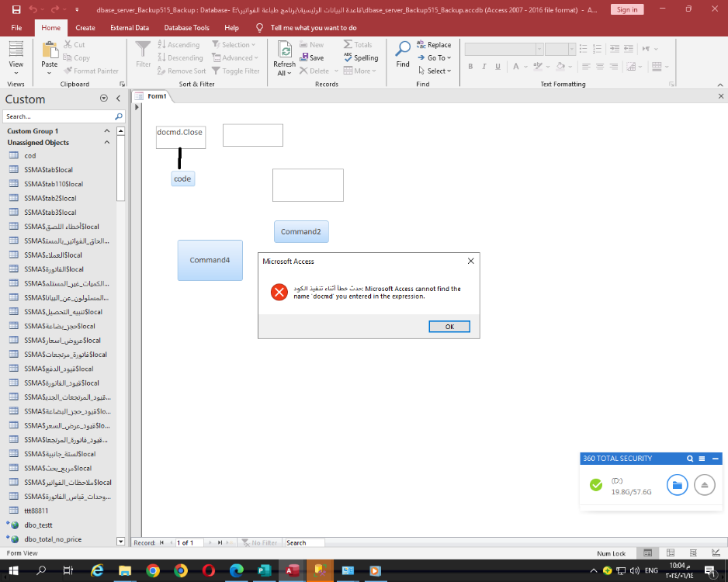Click the Find magnifier icon
This screenshot has height=582, width=728.
pos(403,49)
